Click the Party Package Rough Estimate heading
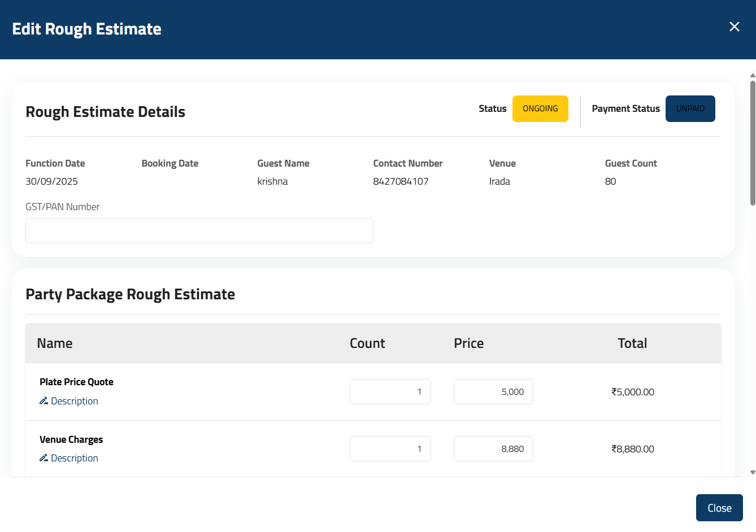This screenshot has width=756, height=532. (130, 294)
